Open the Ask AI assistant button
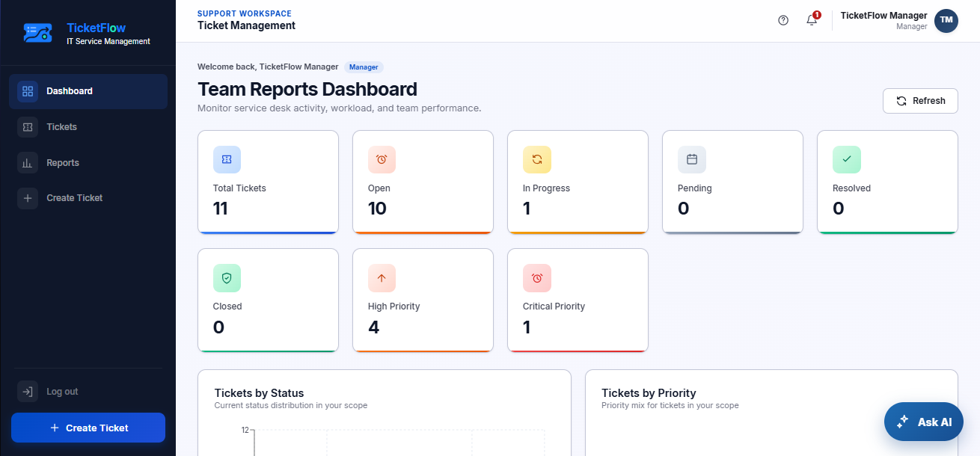Image resolution: width=980 pixels, height=456 pixels. pos(924,422)
